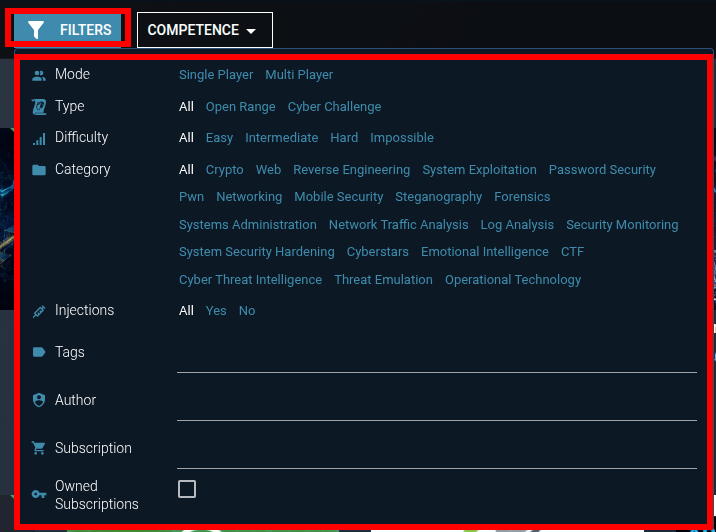Image resolution: width=716 pixels, height=532 pixels.
Task: Select the Reverse Engineering category
Action: [x=351, y=169]
